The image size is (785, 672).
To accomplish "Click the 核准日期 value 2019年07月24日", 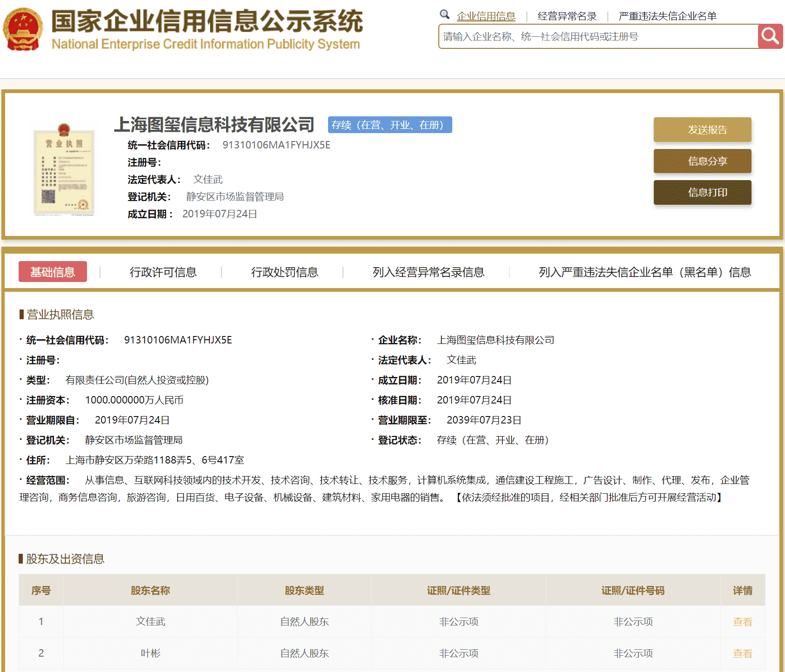I will pos(474,400).
